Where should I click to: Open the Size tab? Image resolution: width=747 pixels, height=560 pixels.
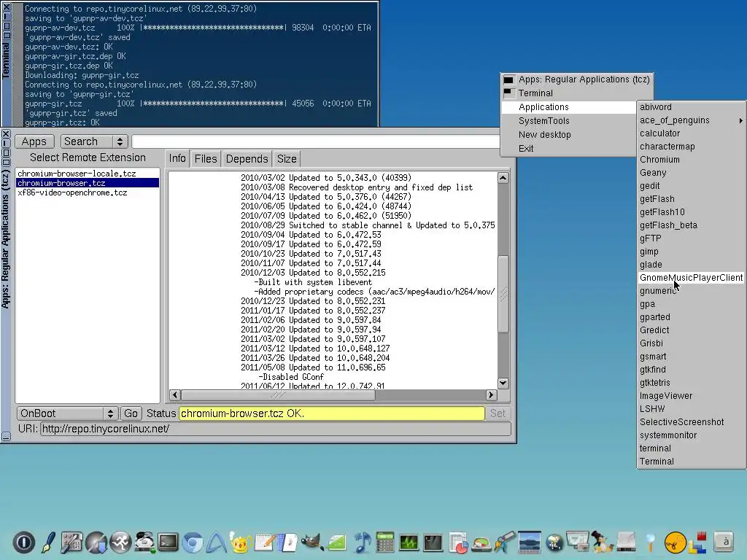[286, 158]
